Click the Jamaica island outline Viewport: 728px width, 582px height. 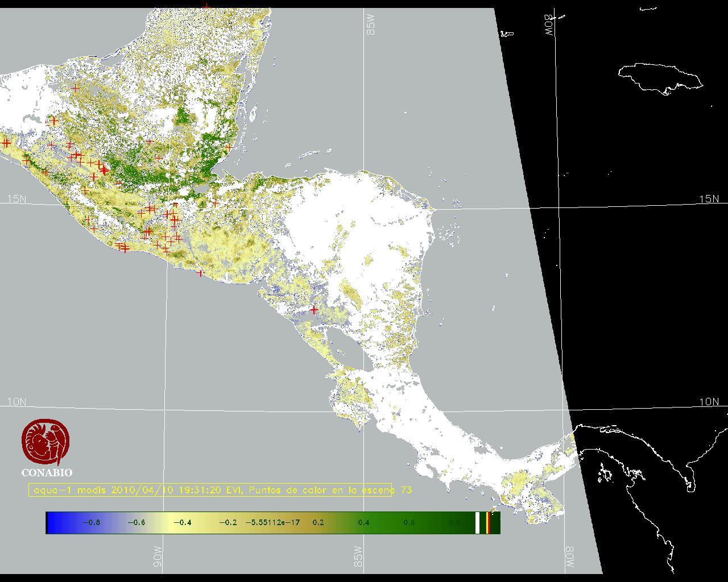click(660, 77)
